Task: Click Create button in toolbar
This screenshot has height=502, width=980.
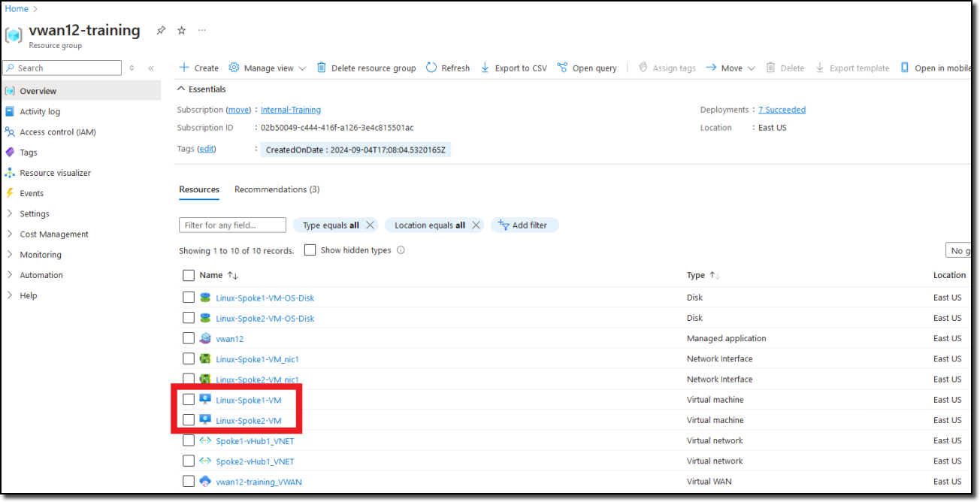Action: point(198,68)
